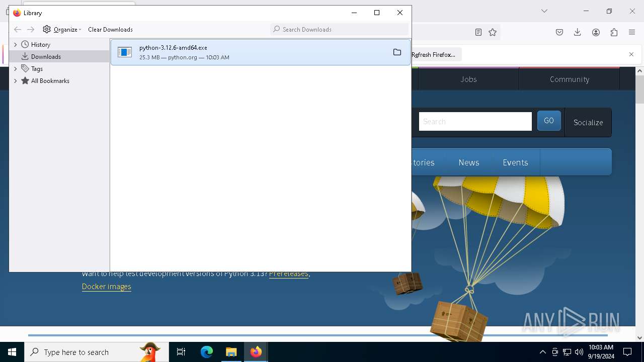Screen dimensions: 644x362
Task: Click the meet-now tray icon
Action: coord(555,352)
